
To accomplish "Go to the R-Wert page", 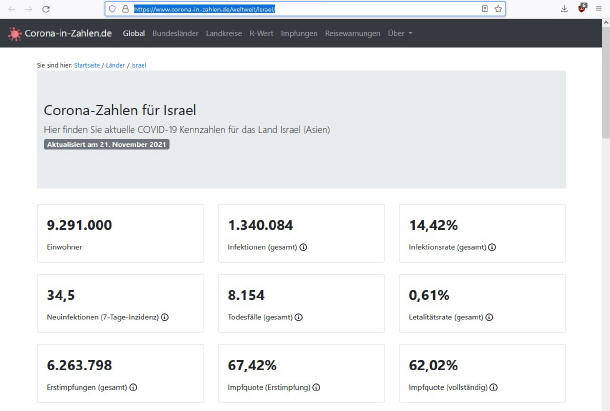I will [x=263, y=33].
